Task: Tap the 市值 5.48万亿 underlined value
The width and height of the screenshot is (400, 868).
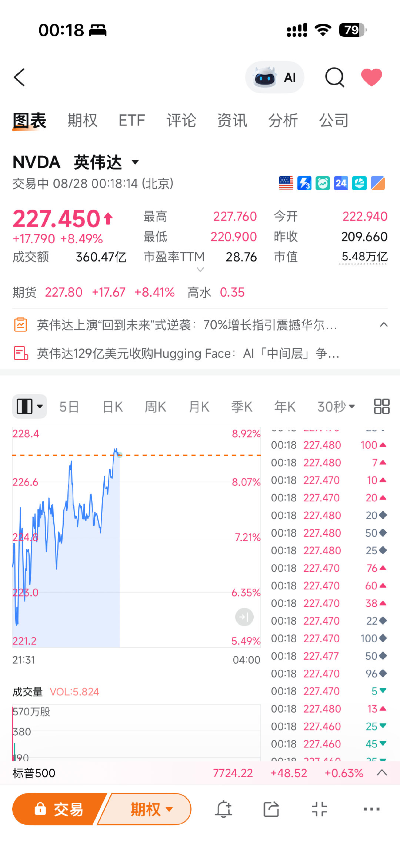Action: click(364, 257)
